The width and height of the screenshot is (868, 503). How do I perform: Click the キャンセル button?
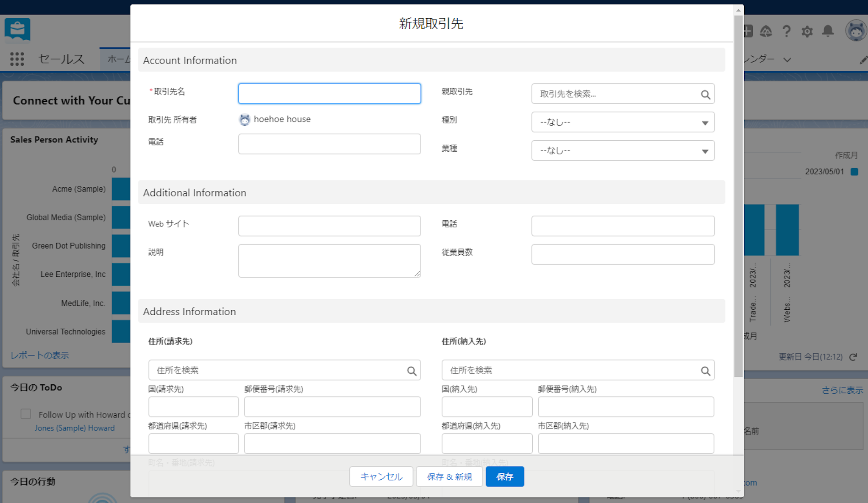381,477
